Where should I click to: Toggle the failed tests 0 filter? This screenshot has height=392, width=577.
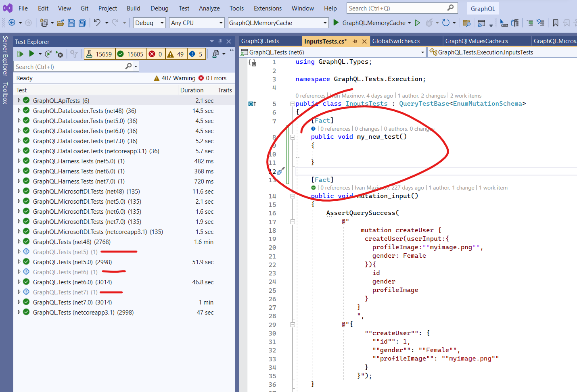(156, 54)
